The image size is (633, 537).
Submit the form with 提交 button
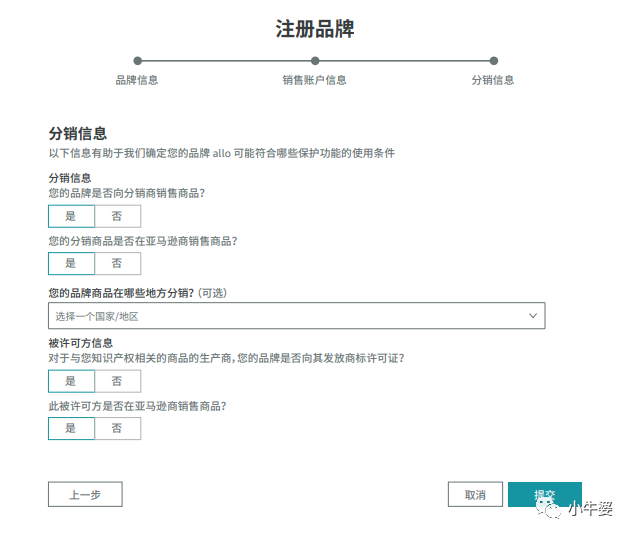coord(545,494)
